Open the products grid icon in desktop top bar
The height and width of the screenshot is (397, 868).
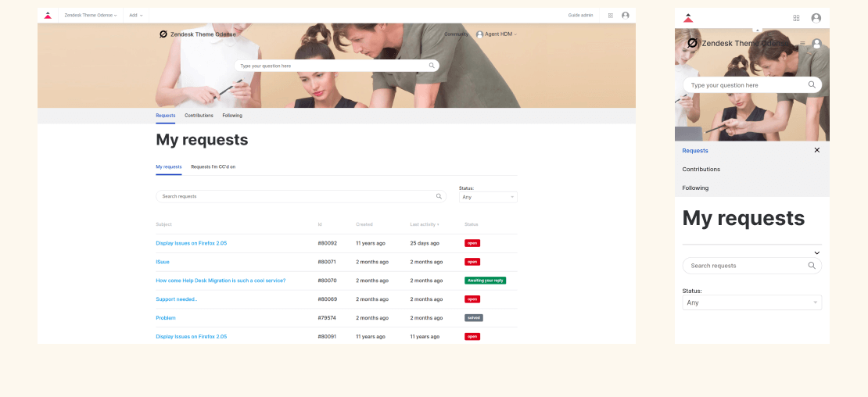point(611,15)
